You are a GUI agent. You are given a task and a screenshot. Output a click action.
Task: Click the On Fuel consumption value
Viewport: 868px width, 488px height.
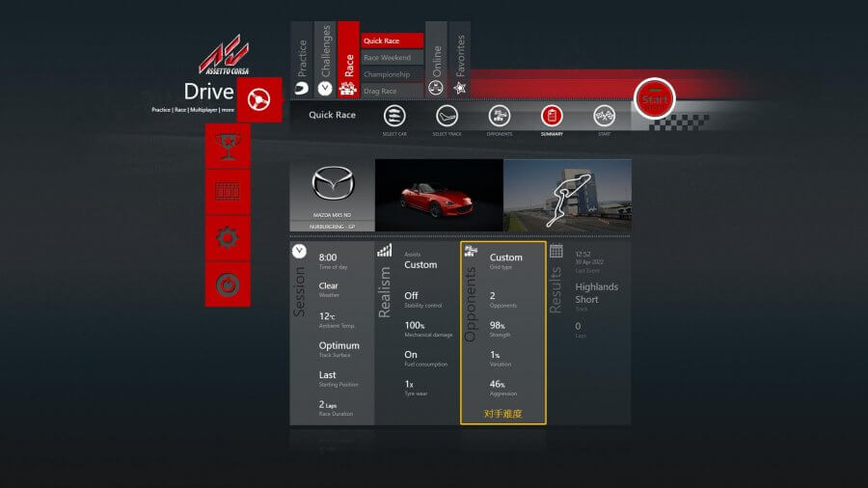point(411,355)
